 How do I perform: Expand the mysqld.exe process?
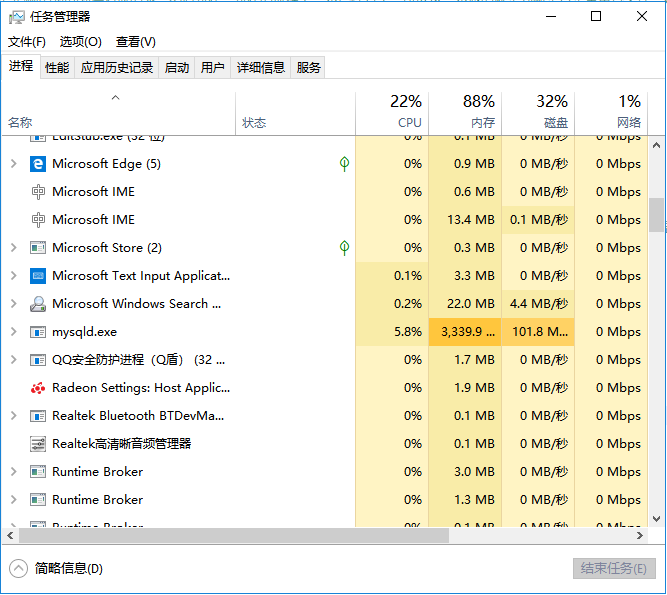pyautogui.click(x=14, y=332)
